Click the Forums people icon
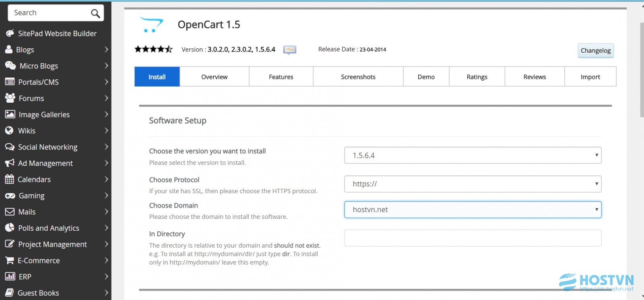Viewport: 644px width, 300px height. [10, 98]
